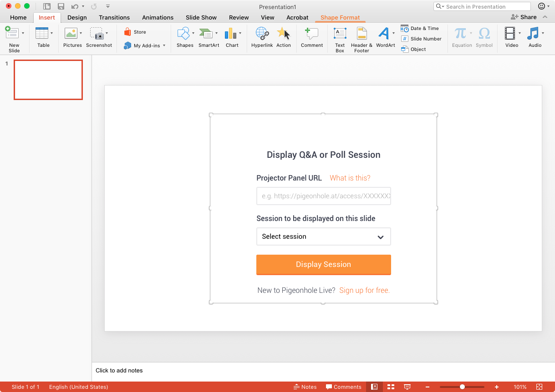Switch to Normal view
555x392 pixels.
coord(374,387)
